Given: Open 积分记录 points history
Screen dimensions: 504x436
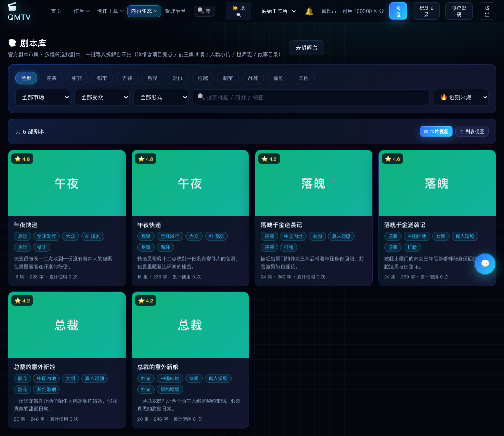Looking at the screenshot, I should 426,11.
